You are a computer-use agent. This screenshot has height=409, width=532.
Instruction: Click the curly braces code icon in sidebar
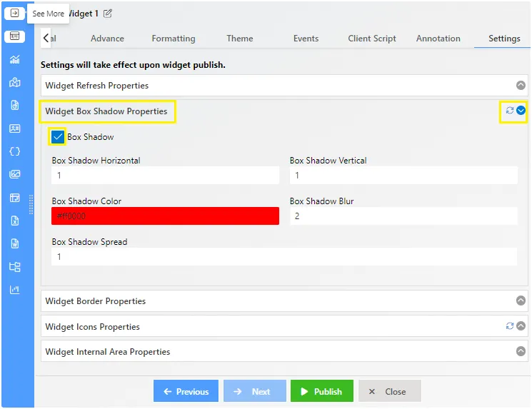(x=14, y=151)
